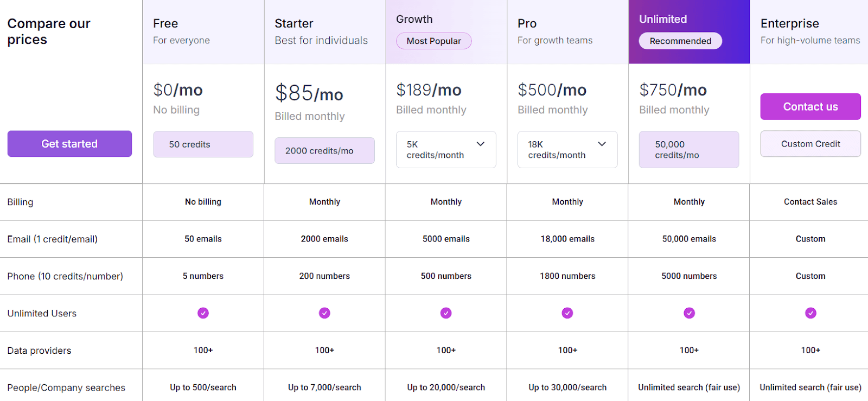Click the Best for individuals subtitle
Image resolution: width=868 pixels, height=401 pixels.
(321, 41)
